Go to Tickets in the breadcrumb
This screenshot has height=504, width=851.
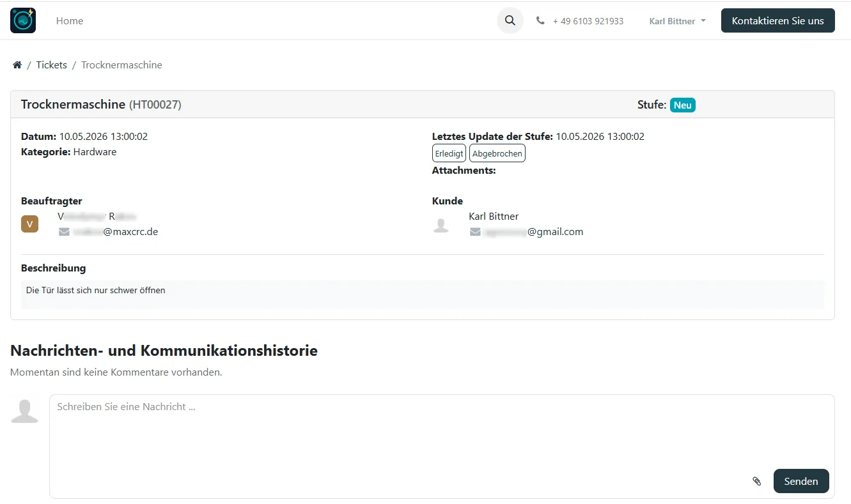tap(52, 65)
